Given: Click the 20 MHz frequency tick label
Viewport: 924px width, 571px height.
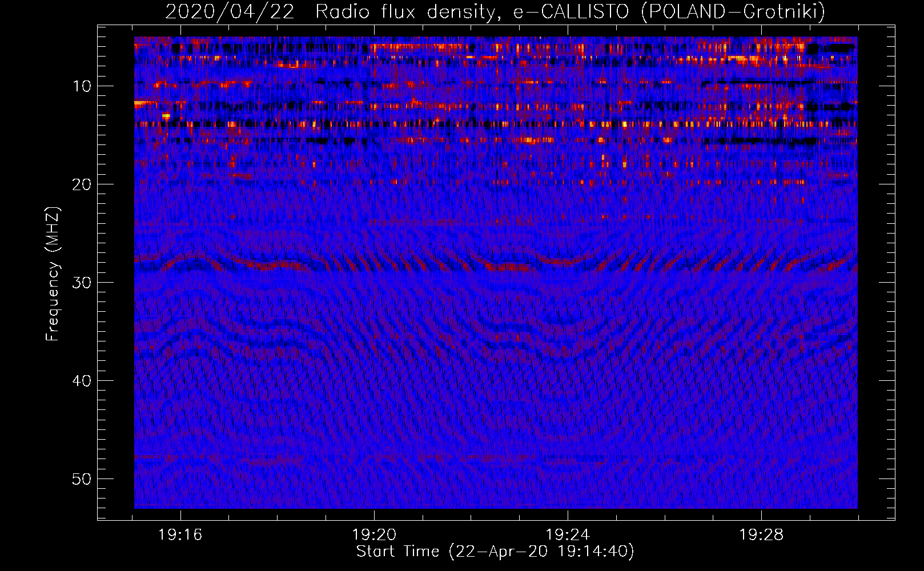Looking at the screenshot, I should tap(82, 184).
